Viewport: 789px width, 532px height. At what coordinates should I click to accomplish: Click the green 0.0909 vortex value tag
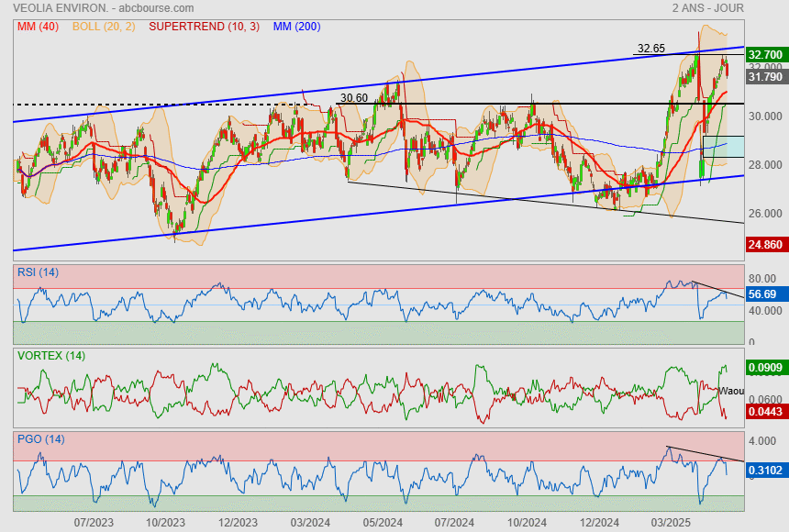[x=765, y=368]
